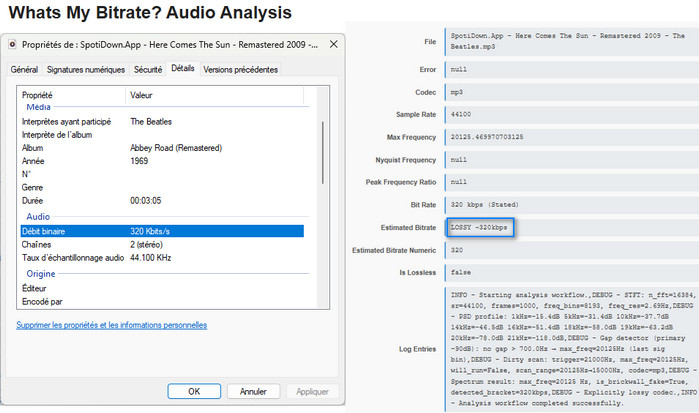Viewport: 699px width, 413px height.
Task: Open the Signatures numériques tab
Action: pos(86,70)
